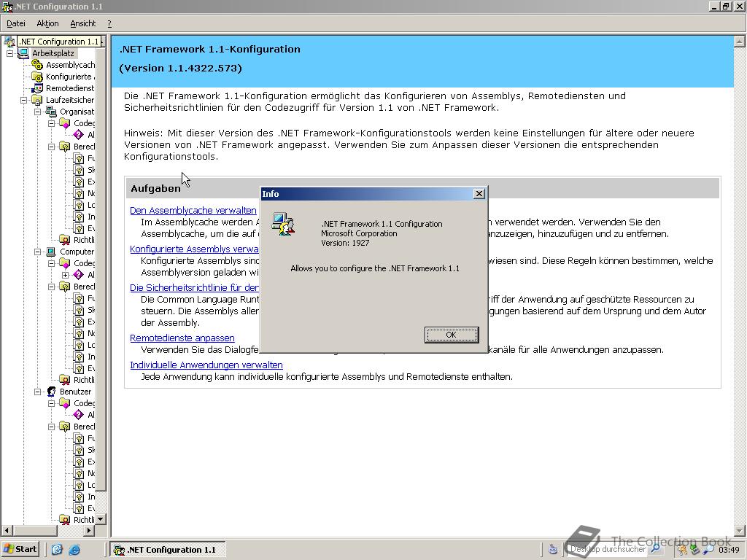Open the Konfigurierte Assemblys verwalten link

click(x=194, y=249)
